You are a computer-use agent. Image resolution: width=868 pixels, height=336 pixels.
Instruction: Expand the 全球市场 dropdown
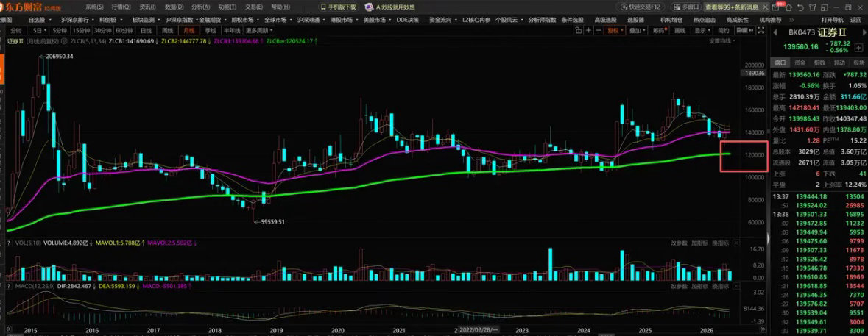click(x=291, y=19)
